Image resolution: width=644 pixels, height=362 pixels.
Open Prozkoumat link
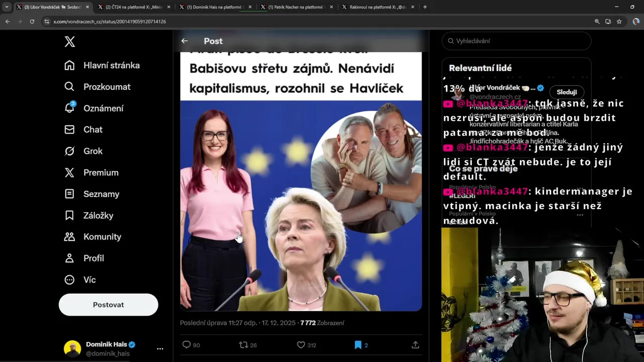click(107, 86)
